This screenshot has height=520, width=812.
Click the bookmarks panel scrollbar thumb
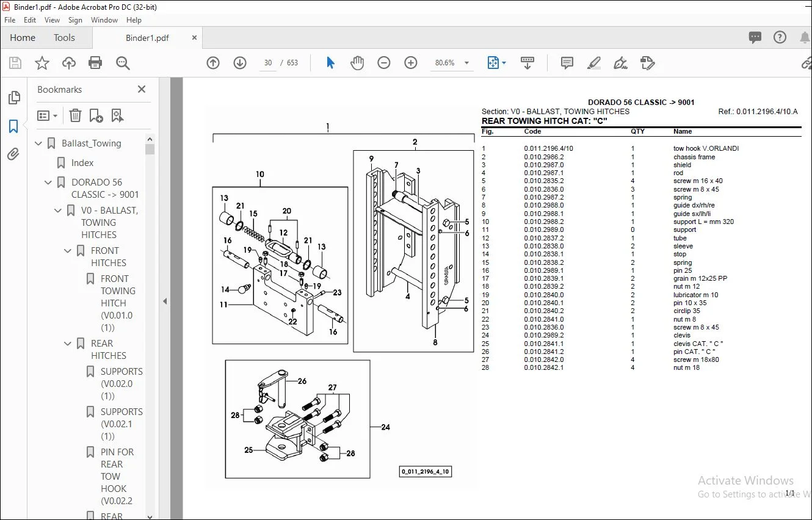coord(150,149)
